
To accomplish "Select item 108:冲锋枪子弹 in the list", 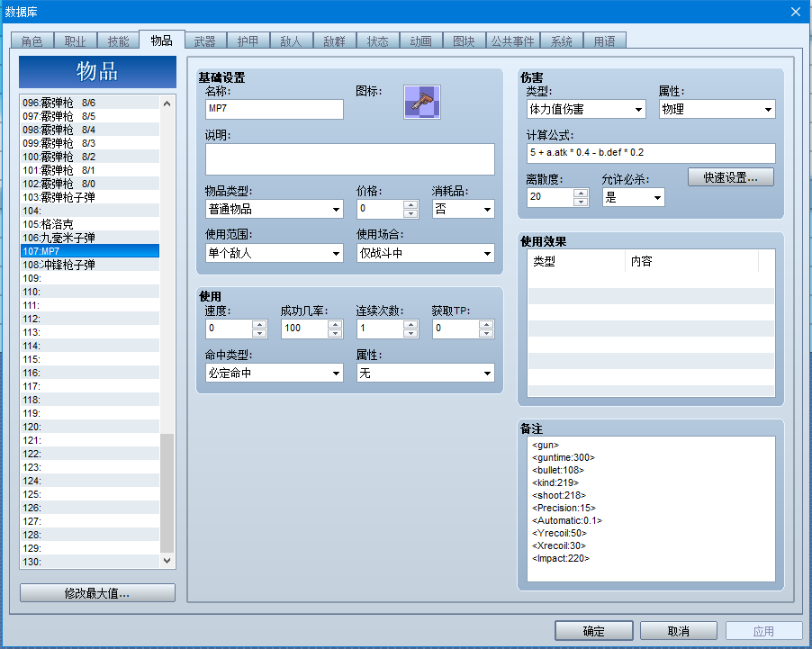I will pyautogui.click(x=90, y=265).
